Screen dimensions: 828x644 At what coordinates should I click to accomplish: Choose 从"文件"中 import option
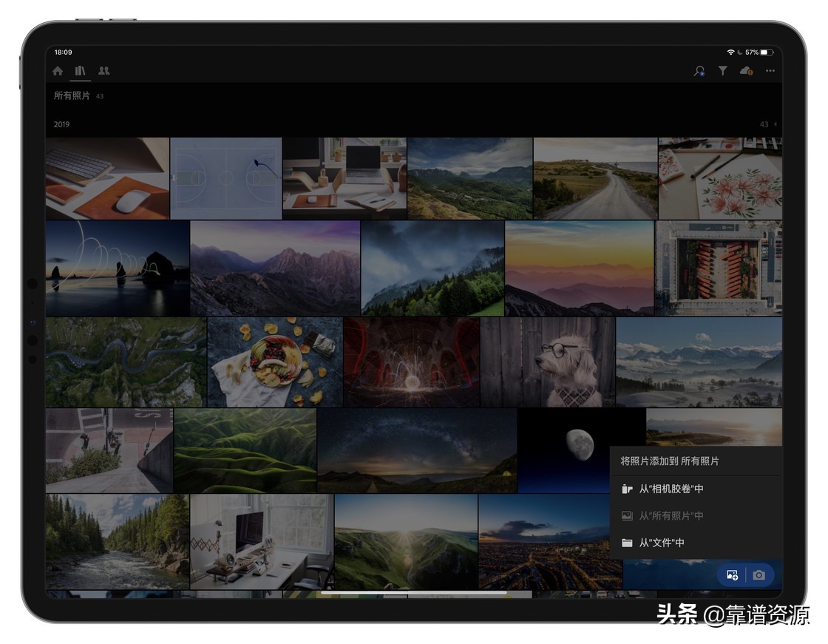[695, 543]
